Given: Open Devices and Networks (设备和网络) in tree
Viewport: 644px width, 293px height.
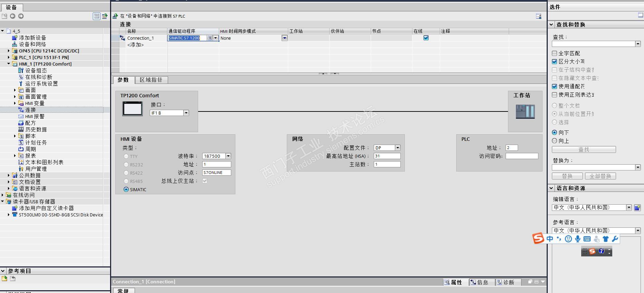Looking at the screenshot, I should pos(32,44).
